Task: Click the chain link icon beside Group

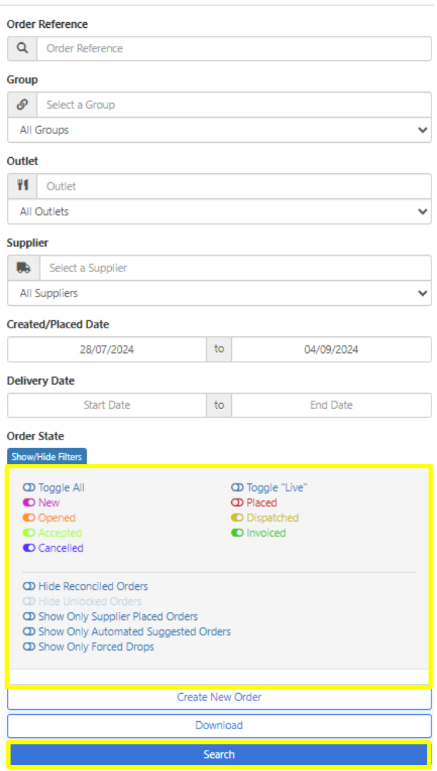Action: pyautogui.click(x=22, y=105)
